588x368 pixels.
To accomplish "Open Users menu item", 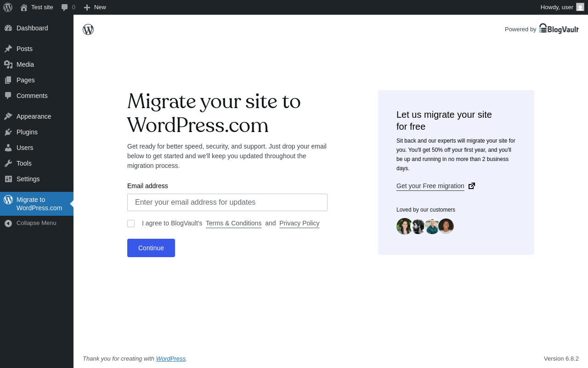I will [37, 148].
